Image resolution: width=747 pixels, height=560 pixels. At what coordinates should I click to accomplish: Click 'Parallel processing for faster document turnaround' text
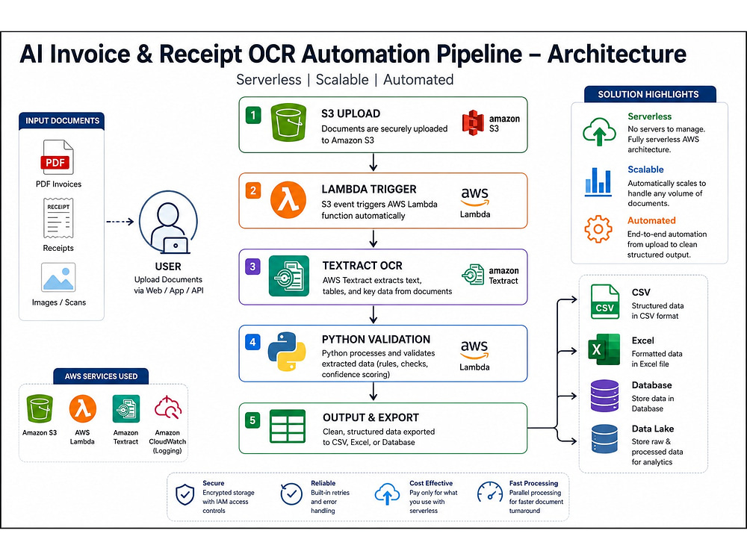click(x=536, y=502)
